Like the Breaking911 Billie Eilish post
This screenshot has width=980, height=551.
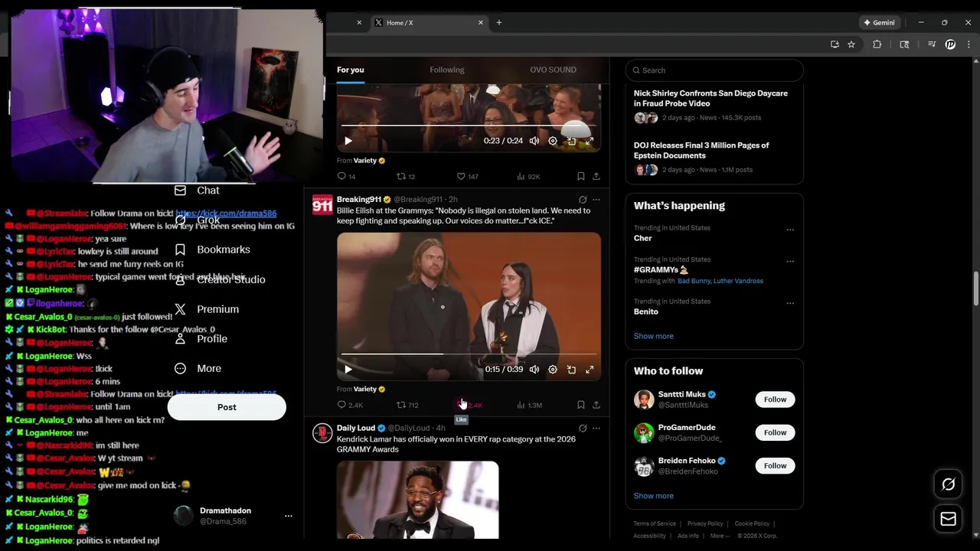click(469, 405)
